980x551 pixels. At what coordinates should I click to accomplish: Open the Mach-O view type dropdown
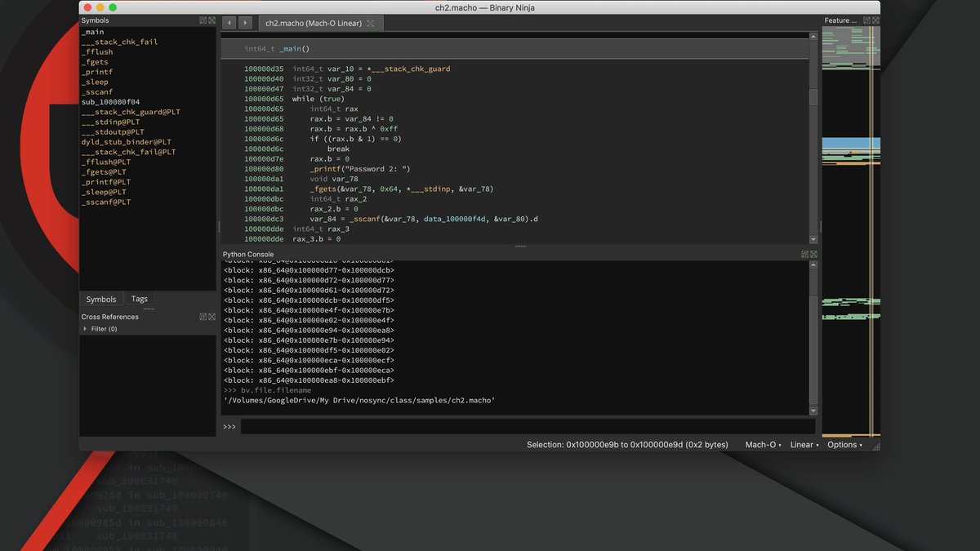click(763, 445)
